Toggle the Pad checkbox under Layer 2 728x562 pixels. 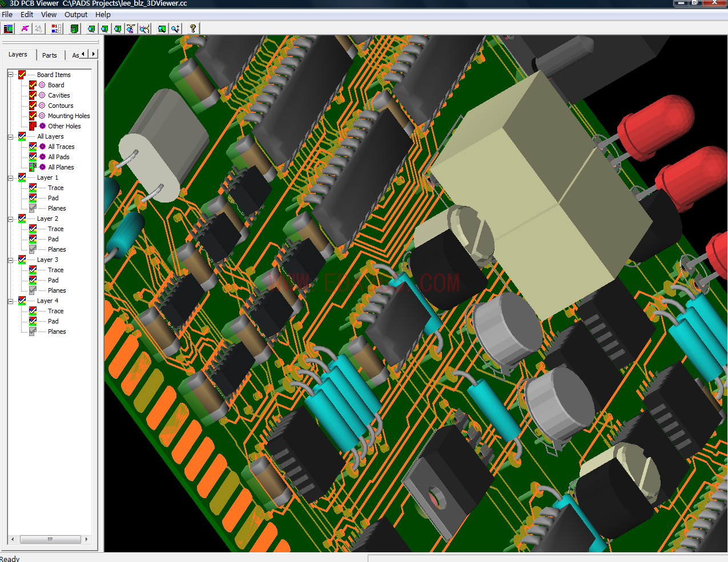(33, 239)
